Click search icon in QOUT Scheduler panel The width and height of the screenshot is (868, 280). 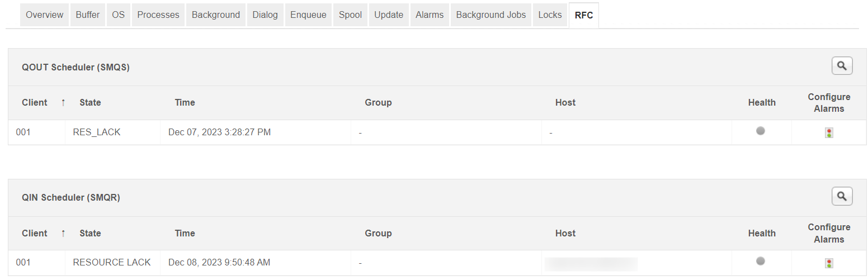(x=842, y=66)
